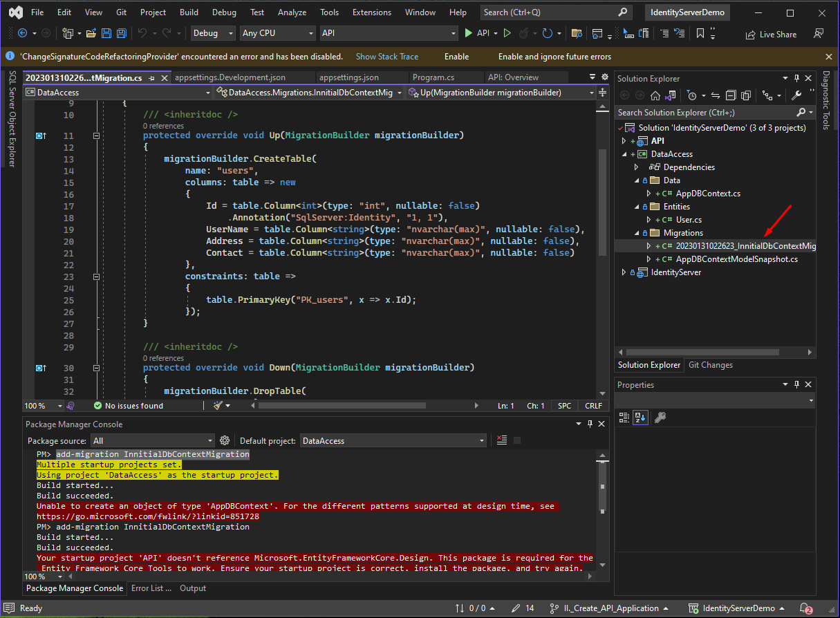Click the Navigate Backward toolbar arrow

click(x=22, y=33)
